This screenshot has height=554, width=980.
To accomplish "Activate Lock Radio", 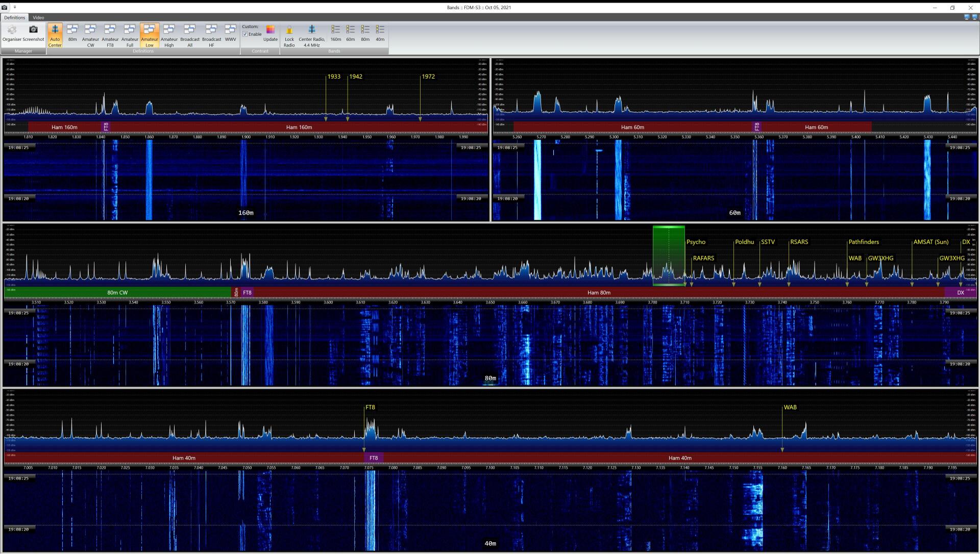I will [289, 35].
